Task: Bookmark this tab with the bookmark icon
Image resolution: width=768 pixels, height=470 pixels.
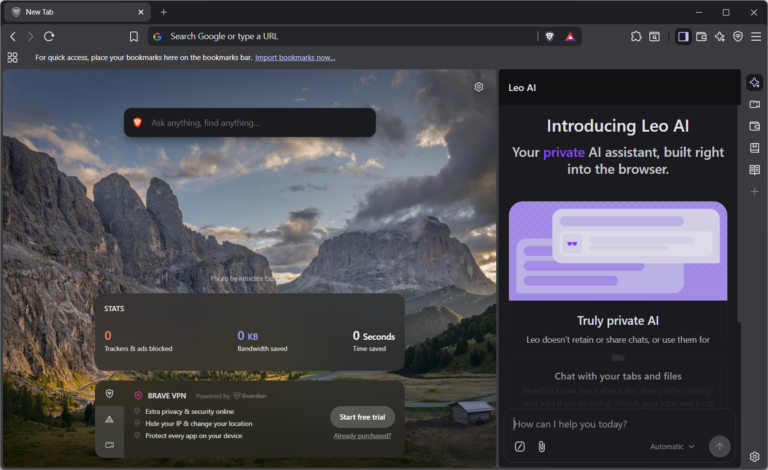Action: coord(134,36)
